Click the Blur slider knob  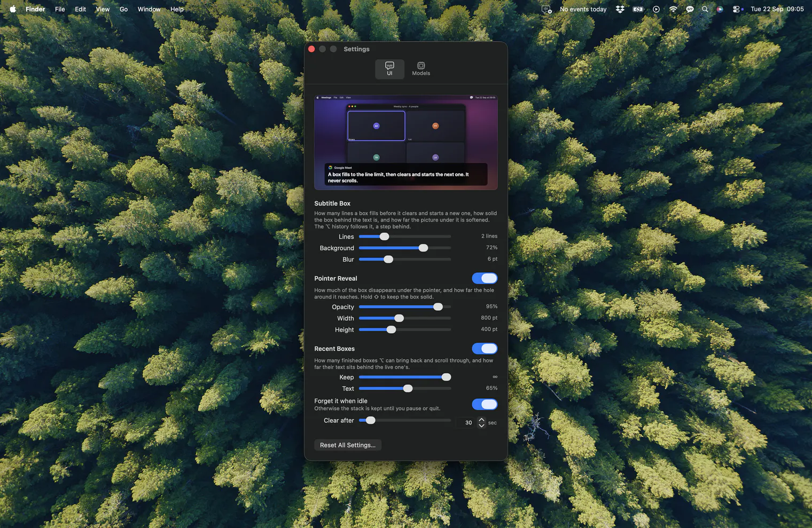click(388, 259)
